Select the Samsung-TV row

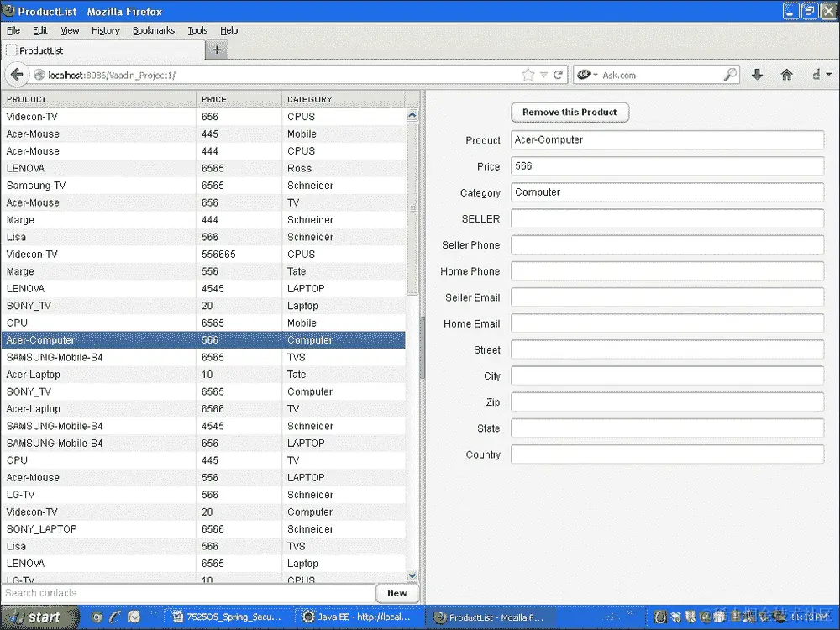(x=203, y=186)
